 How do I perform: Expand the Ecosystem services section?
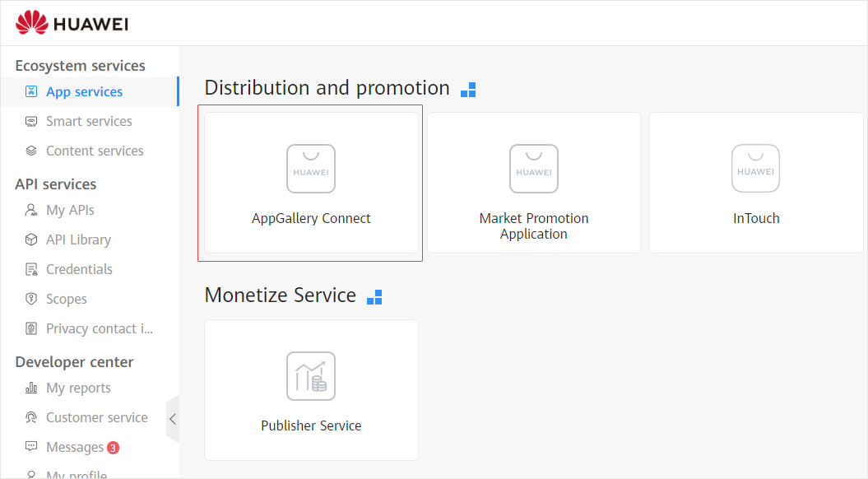80,65
